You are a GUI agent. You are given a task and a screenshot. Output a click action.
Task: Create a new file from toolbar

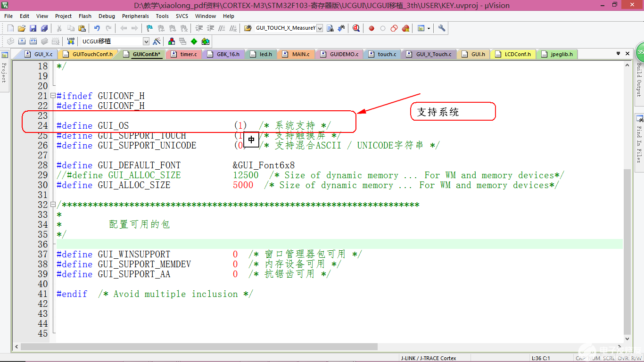[10, 28]
